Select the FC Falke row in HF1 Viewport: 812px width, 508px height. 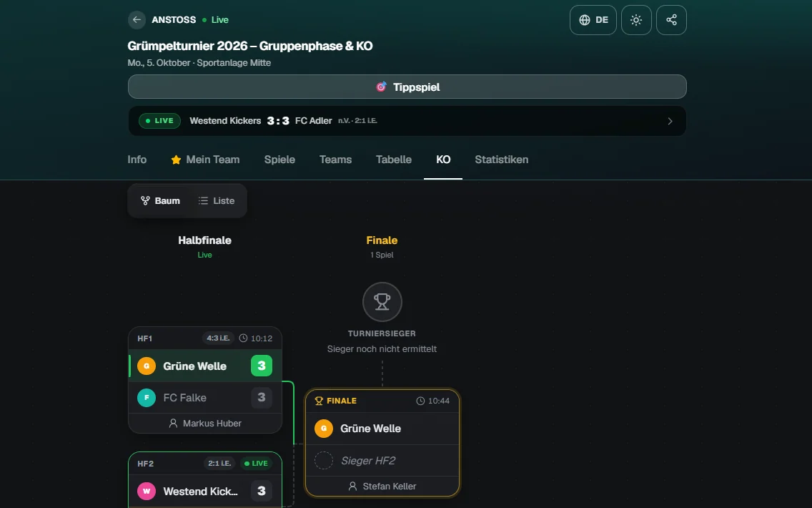[205, 398]
